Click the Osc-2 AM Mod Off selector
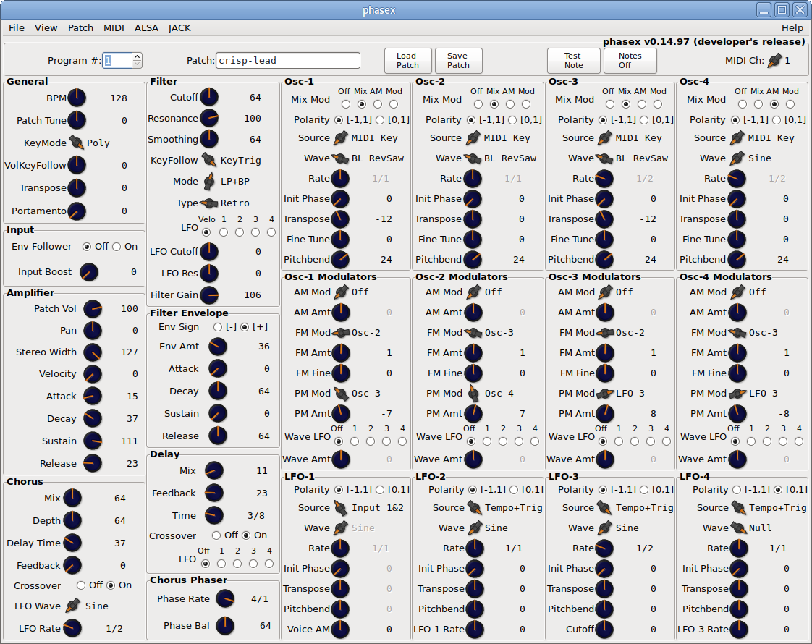This screenshot has height=644, width=812. click(x=473, y=292)
